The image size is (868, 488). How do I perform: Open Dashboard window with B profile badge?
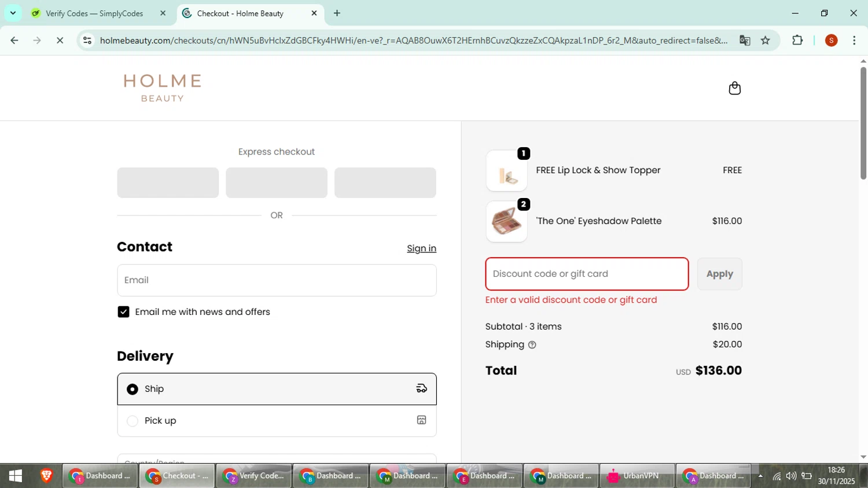(x=330, y=476)
